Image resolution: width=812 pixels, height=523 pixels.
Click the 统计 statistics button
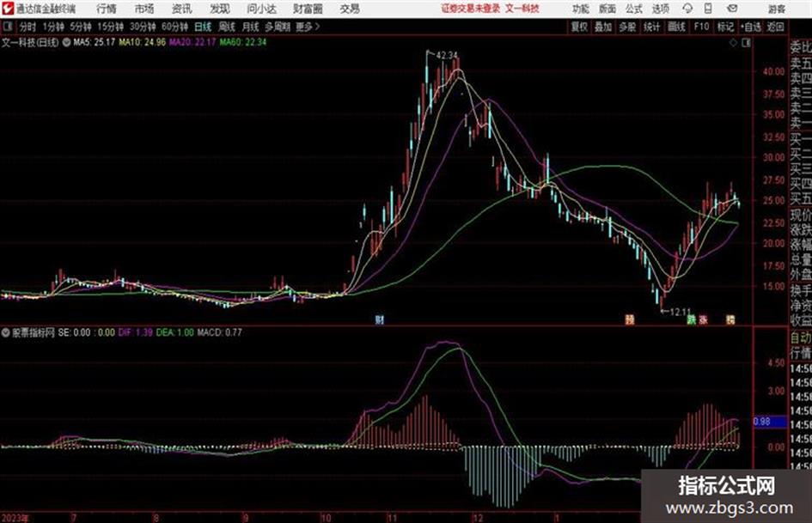[651, 27]
